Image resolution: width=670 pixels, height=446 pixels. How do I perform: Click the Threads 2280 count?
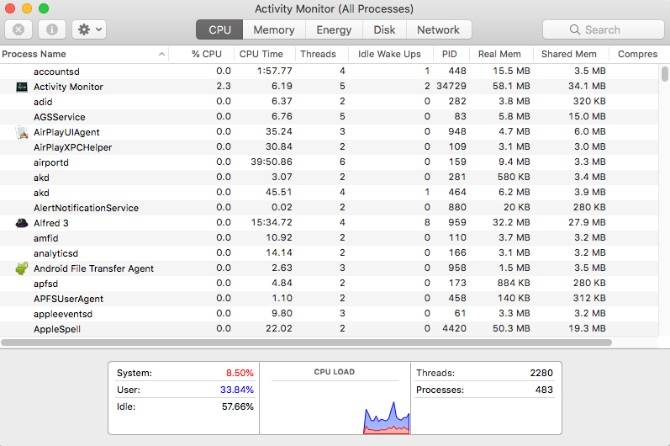click(x=541, y=373)
